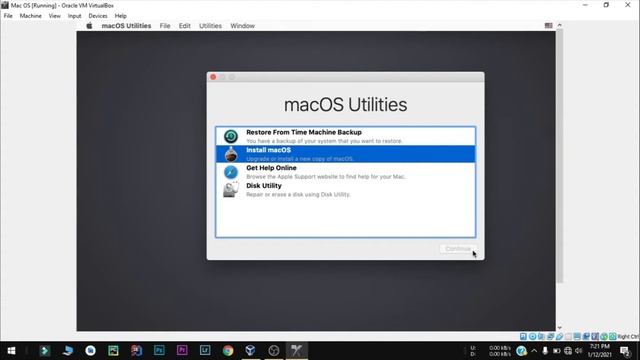Click the Safari compass icon

[x=231, y=172]
